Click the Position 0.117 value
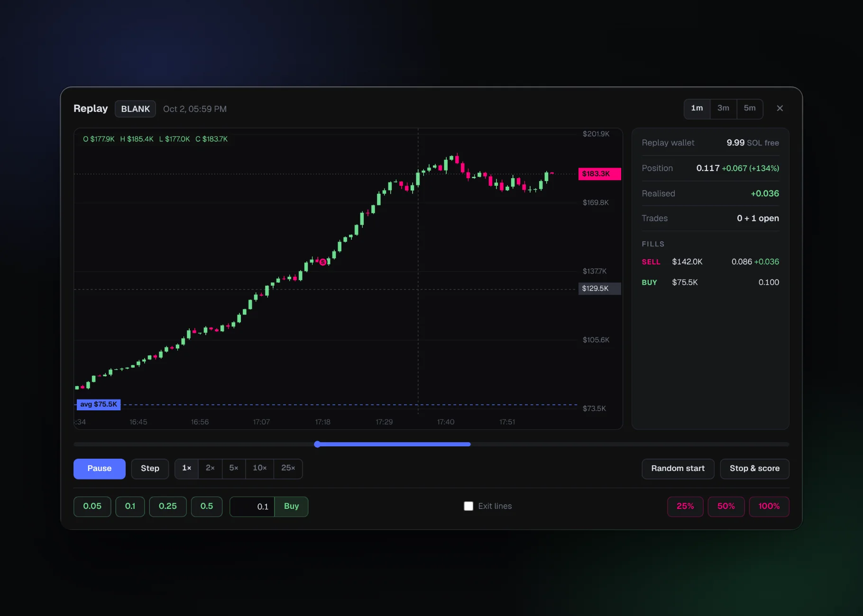The width and height of the screenshot is (863, 616). click(707, 168)
